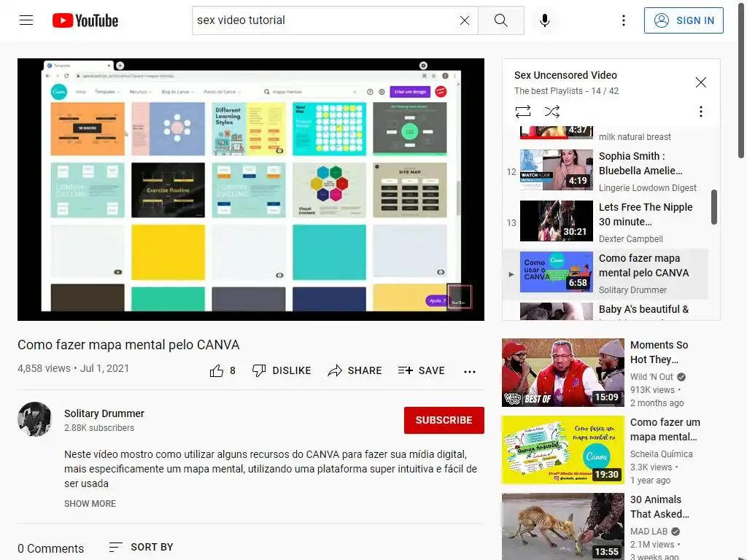
Task: Open the SORT BY comments dropdown
Action: (141, 547)
